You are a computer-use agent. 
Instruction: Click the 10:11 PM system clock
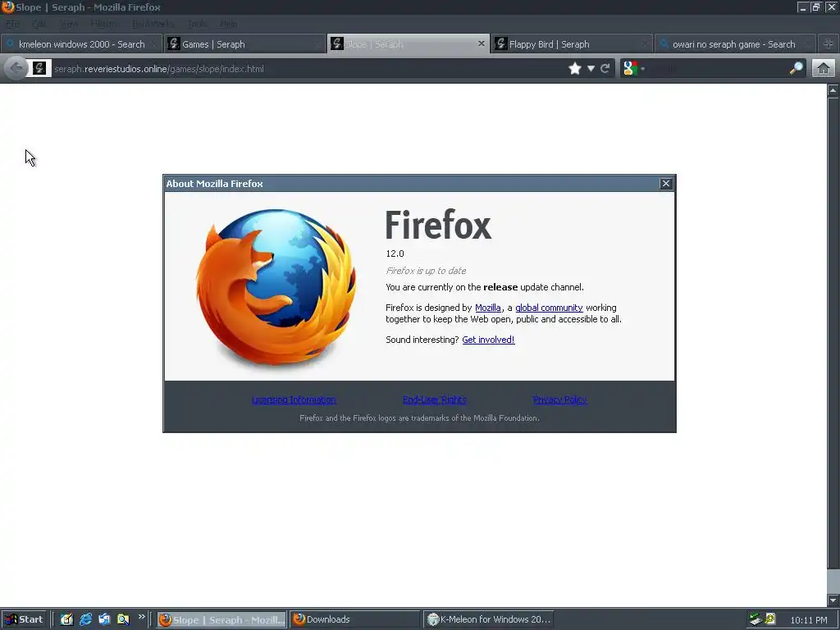808,620
